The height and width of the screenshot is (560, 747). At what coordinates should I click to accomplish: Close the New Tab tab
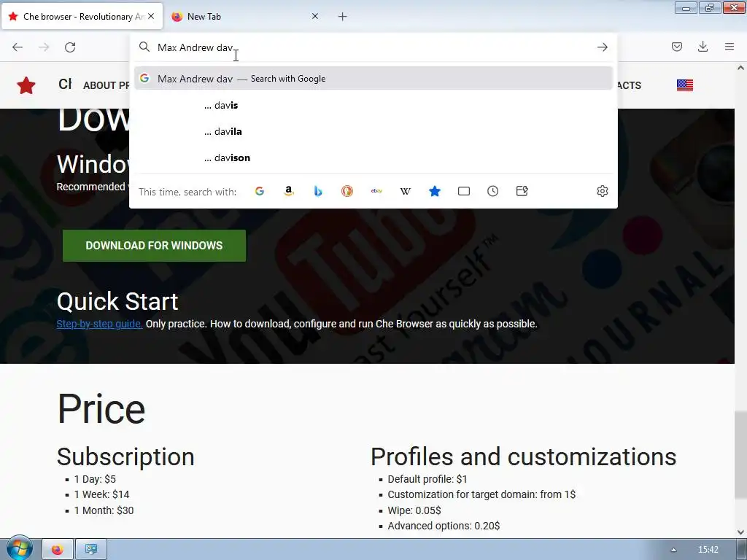[x=315, y=16]
